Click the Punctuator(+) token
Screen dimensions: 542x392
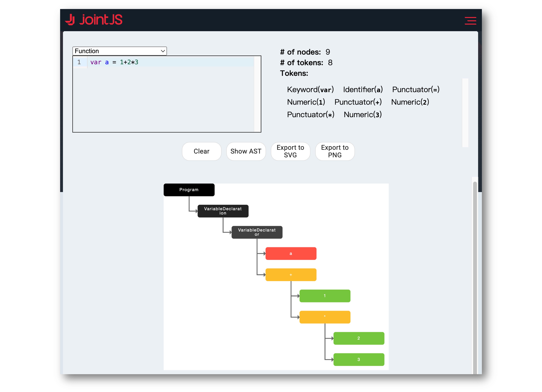pyautogui.click(x=358, y=102)
